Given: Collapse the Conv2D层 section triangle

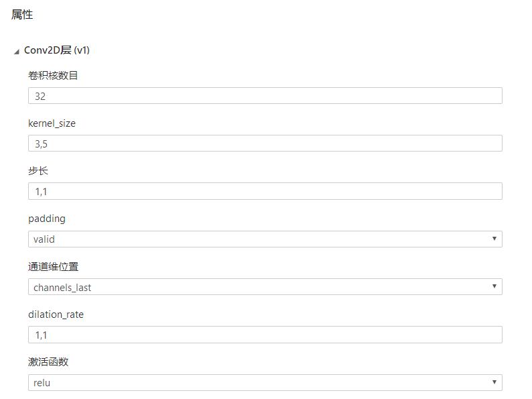Looking at the screenshot, I should coord(16,52).
